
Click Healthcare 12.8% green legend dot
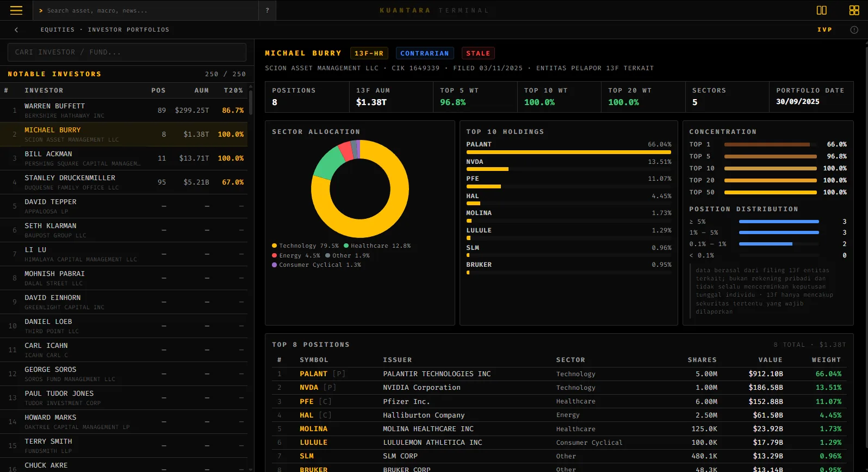point(346,246)
